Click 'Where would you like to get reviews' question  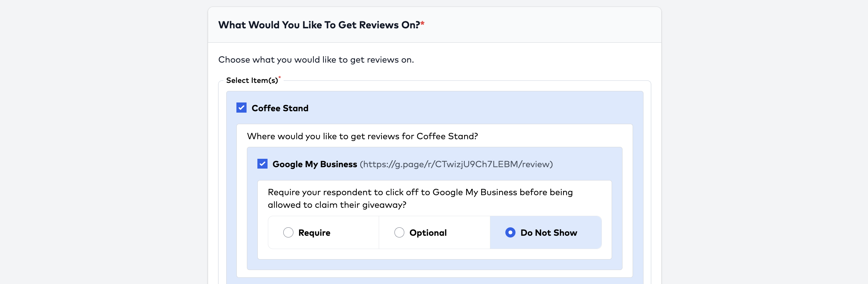pyautogui.click(x=362, y=136)
